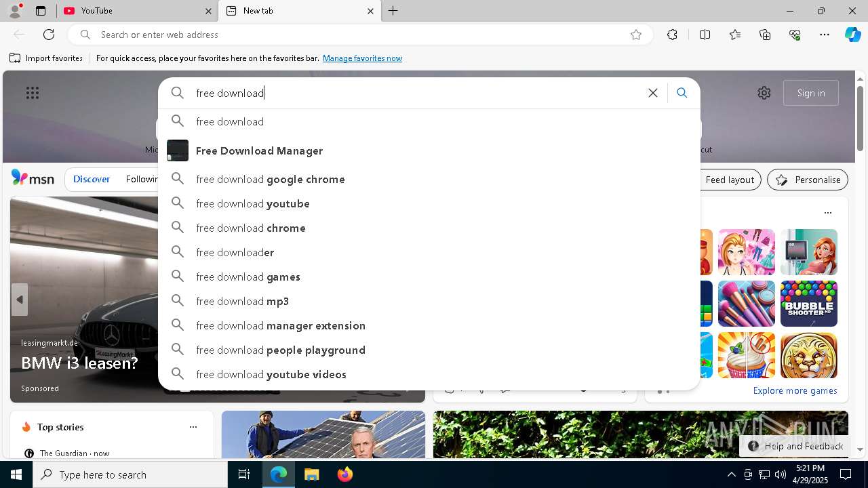Open the BMW i3 leasen? ad headline
Screen dimensions: 868x488
coord(79,363)
